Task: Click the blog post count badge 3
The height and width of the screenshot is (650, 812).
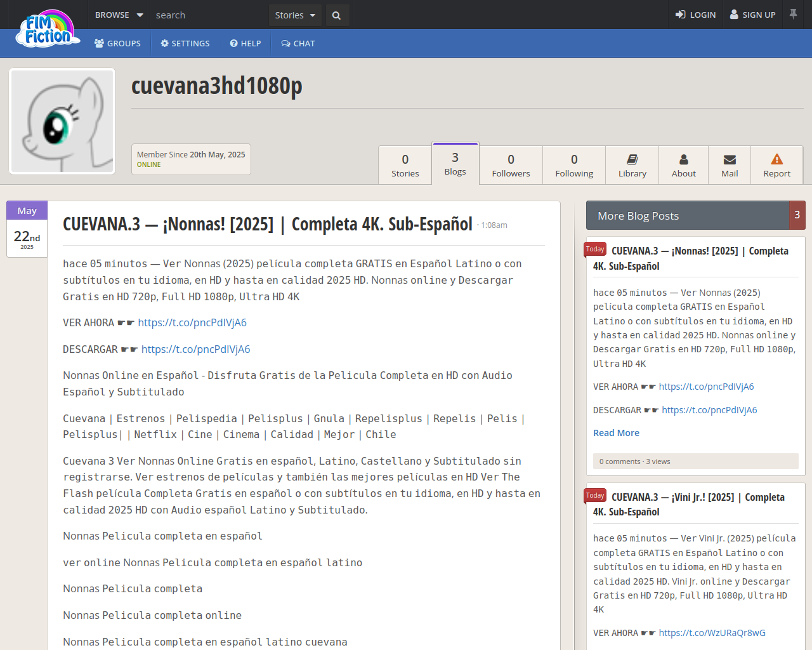Action: pyautogui.click(x=797, y=215)
